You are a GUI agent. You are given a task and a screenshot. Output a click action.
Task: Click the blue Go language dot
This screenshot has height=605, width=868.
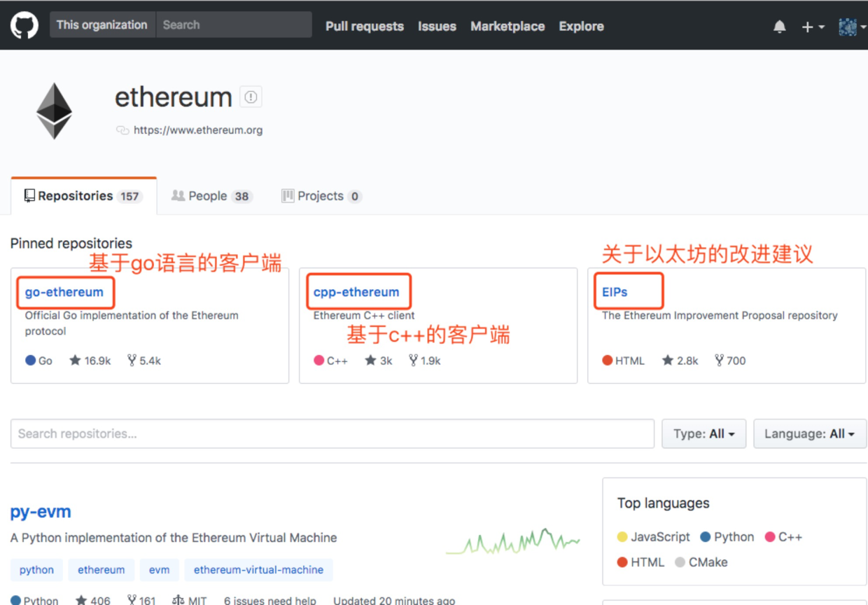31,361
